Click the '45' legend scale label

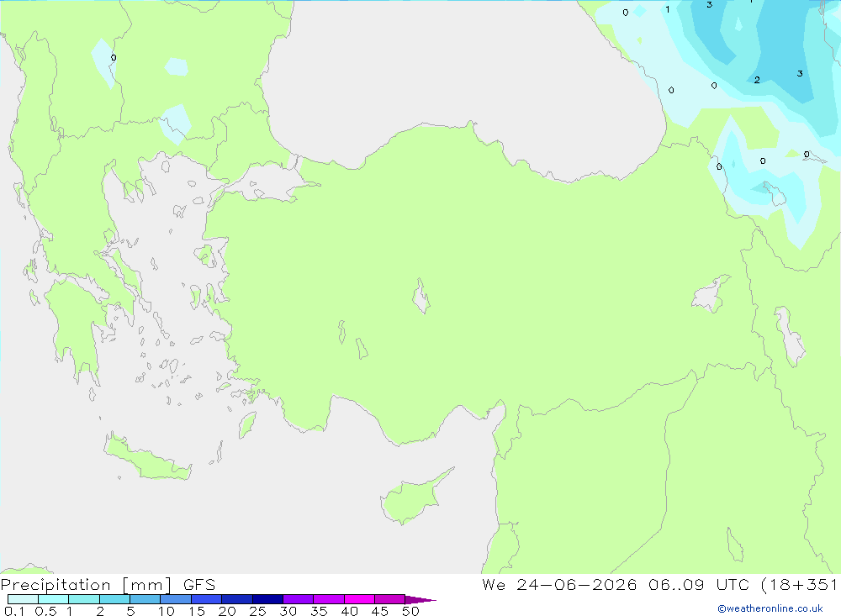pyautogui.click(x=380, y=611)
